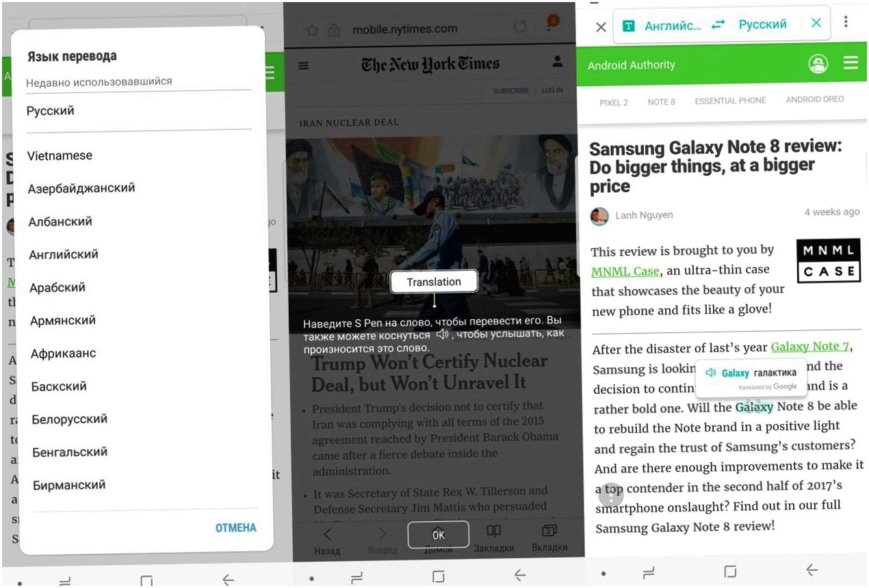The width and height of the screenshot is (869, 588).
Task: Switch to ESSENTIAL PHONE tab
Action: point(731,101)
